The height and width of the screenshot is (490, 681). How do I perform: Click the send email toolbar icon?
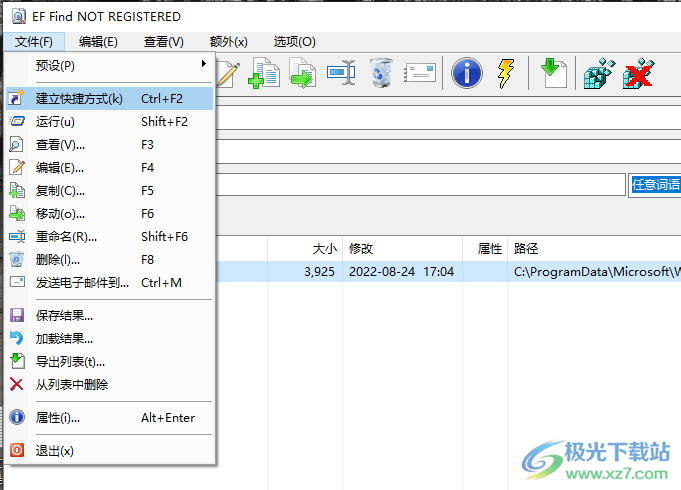(420, 73)
